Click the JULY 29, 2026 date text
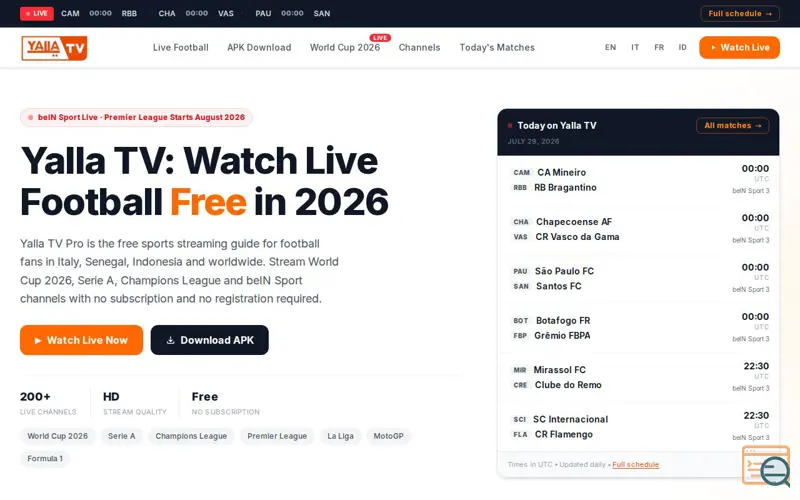 click(533, 141)
